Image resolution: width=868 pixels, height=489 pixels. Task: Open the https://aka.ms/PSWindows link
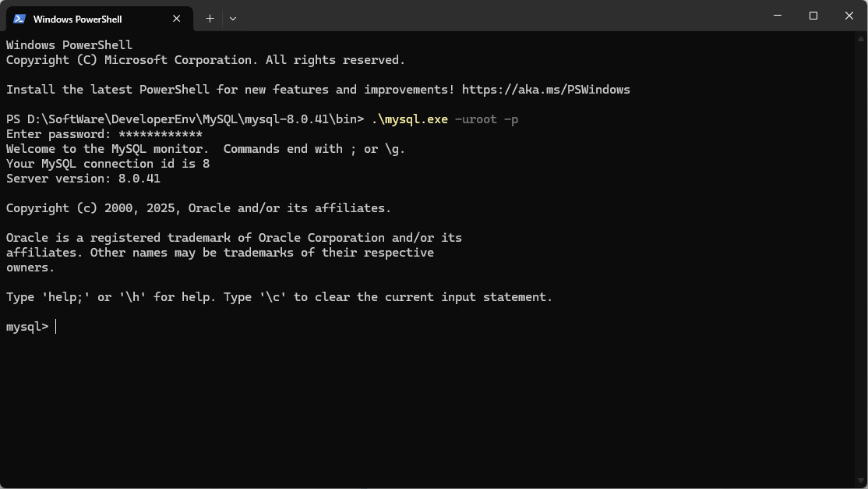[545, 89]
